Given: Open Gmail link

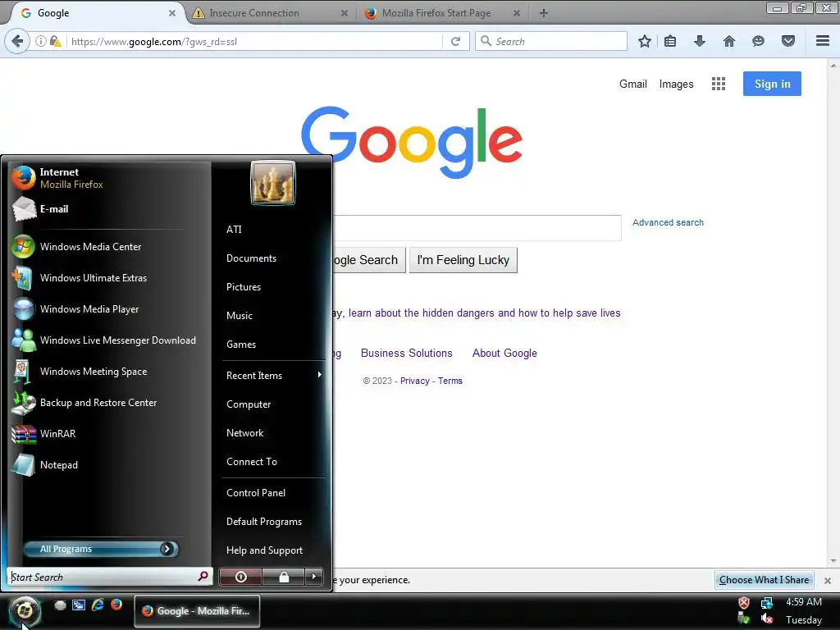Looking at the screenshot, I should [x=633, y=84].
